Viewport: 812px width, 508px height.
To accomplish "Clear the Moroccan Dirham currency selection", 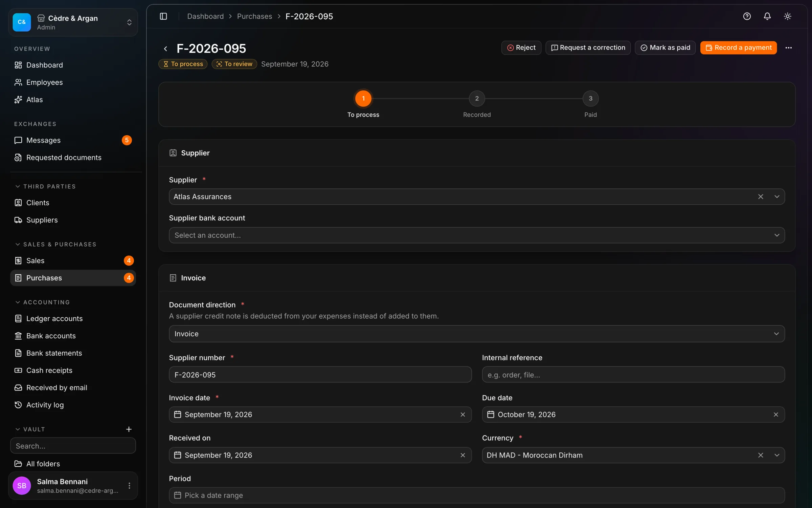I will [x=761, y=455].
